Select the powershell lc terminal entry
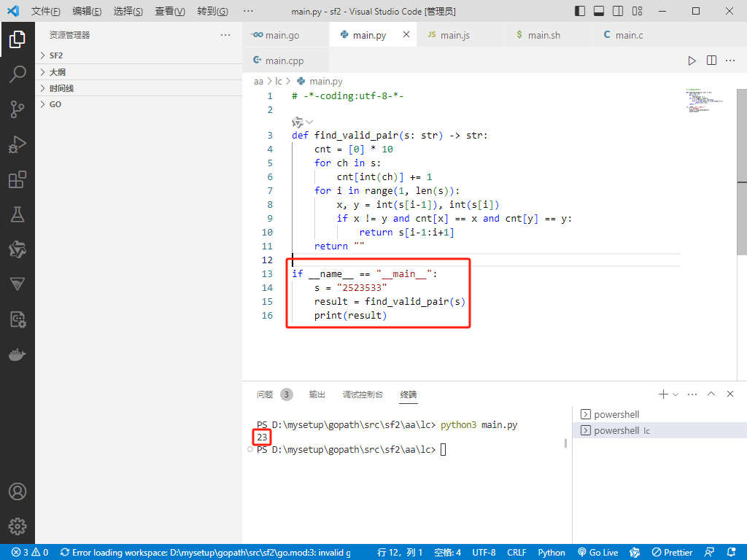 pos(659,430)
